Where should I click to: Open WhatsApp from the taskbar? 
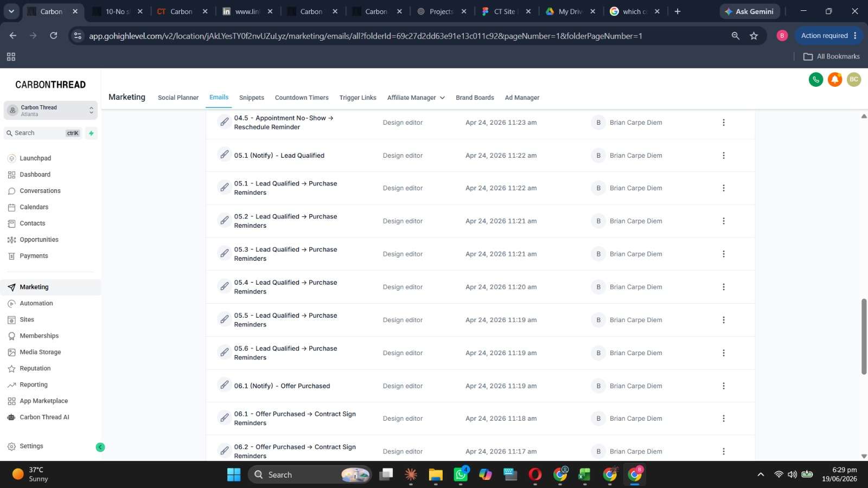point(461,474)
